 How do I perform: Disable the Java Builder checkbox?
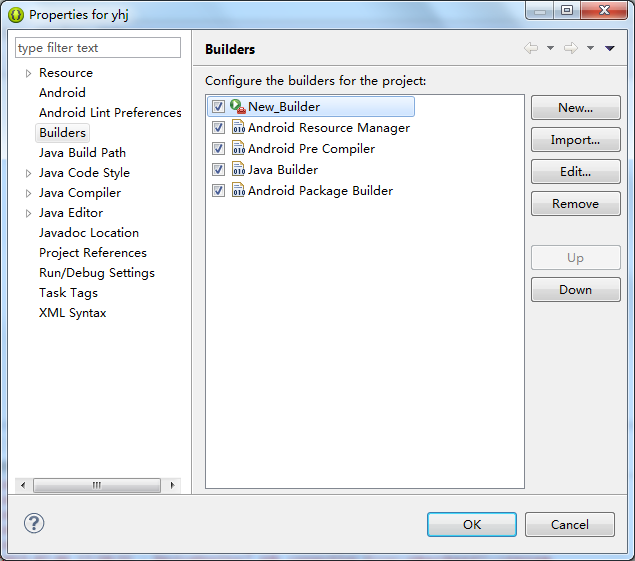point(218,169)
